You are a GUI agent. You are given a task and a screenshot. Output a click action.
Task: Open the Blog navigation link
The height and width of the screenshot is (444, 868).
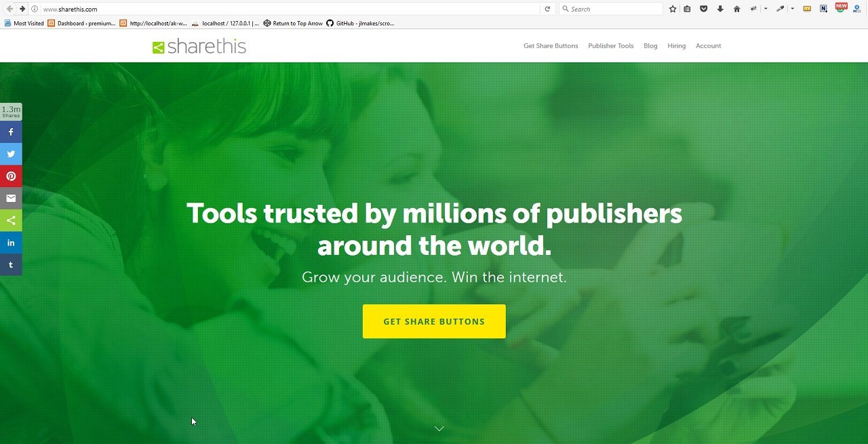point(650,46)
